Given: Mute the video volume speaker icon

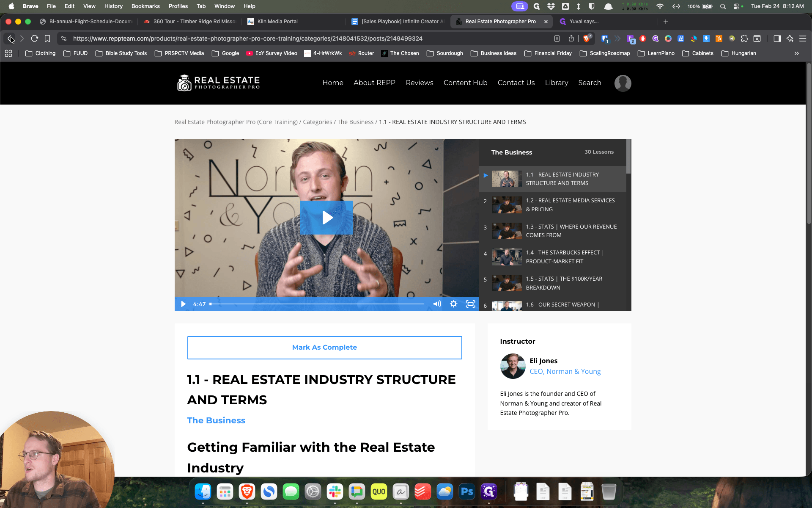Looking at the screenshot, I should (x=437, y=304).
